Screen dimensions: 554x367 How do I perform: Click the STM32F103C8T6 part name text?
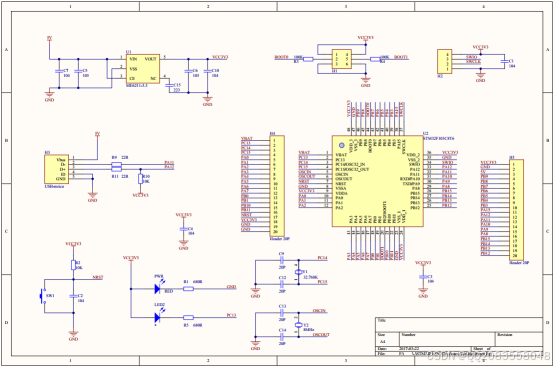(439, 139)
